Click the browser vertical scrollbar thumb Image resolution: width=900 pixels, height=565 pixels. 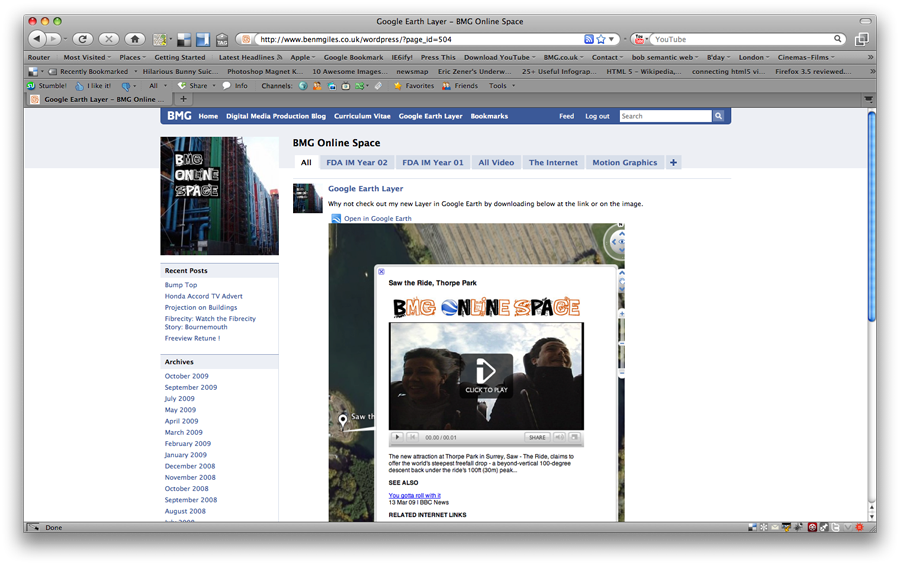click(x=872, y=216)
